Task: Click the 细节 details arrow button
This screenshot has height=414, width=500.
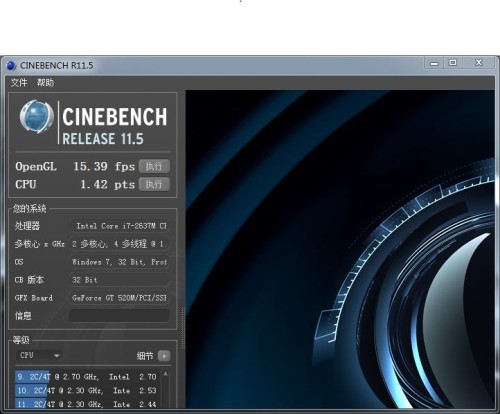Action: (164, 356)
